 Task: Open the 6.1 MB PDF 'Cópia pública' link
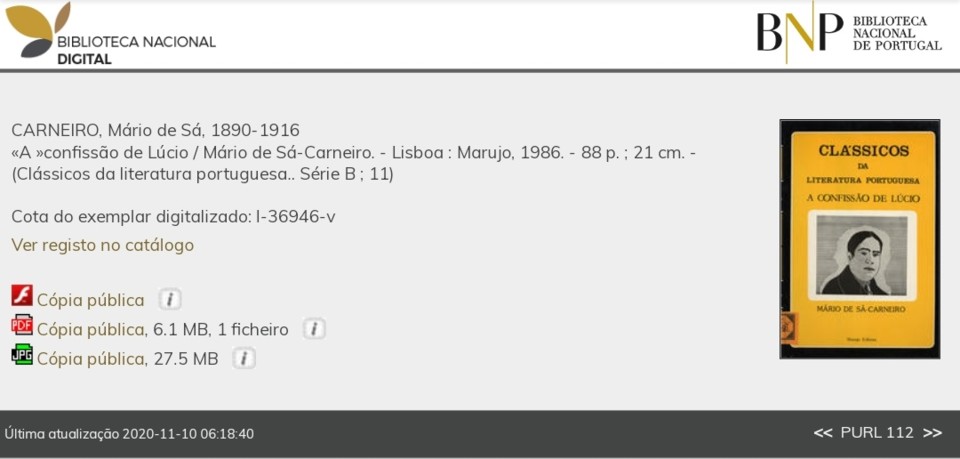tap(90, 330)
